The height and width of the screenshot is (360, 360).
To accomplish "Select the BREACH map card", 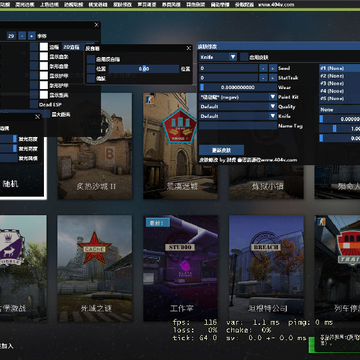I will coord(266,268).
